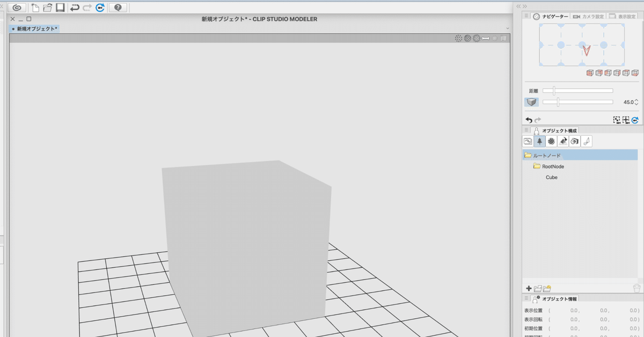Create a new file from the toolbar
644x337 pixels.
[35, 8]
